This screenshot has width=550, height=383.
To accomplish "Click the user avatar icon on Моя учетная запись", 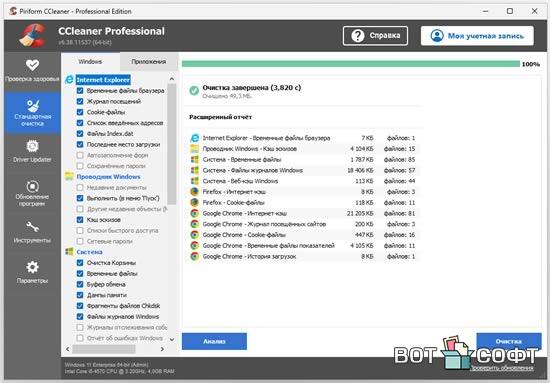I will (x=437, y=36).
